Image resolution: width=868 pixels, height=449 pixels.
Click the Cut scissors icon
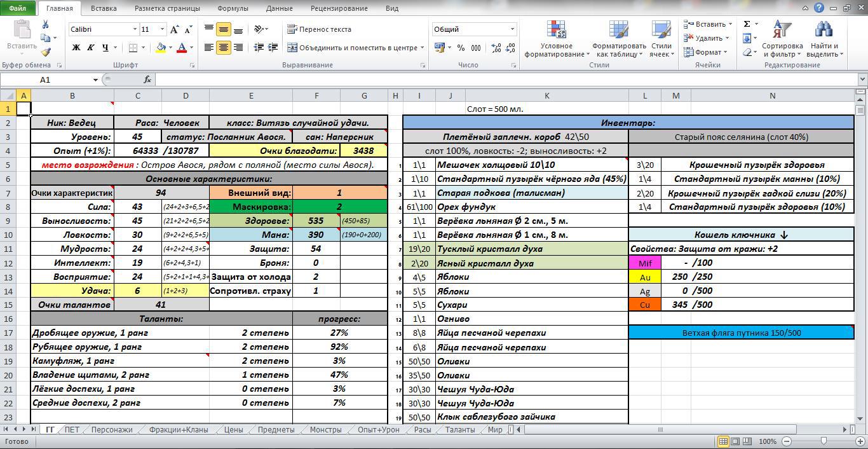(x=45, y=24)
